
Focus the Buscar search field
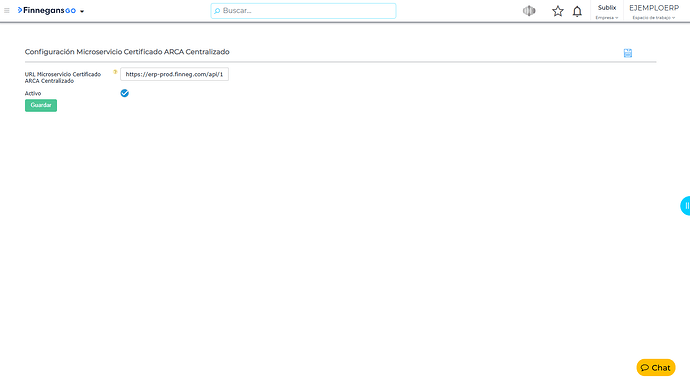coord(303,11)
